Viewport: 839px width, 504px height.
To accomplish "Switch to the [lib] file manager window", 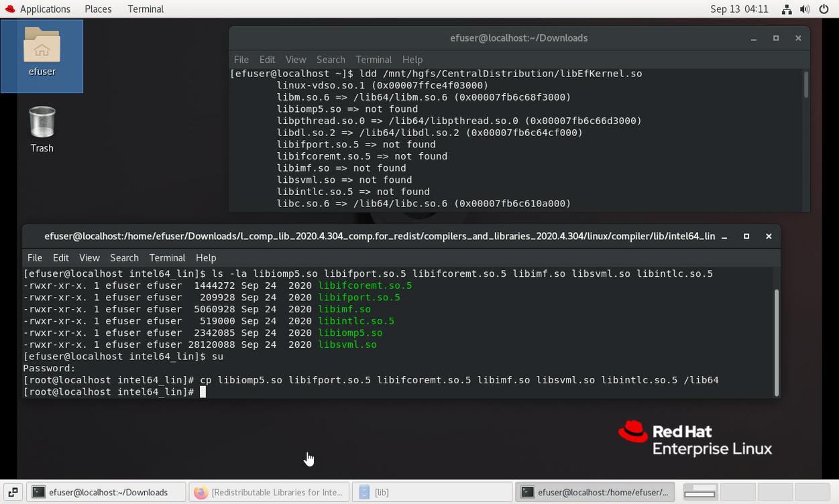I will click(432, 492).
